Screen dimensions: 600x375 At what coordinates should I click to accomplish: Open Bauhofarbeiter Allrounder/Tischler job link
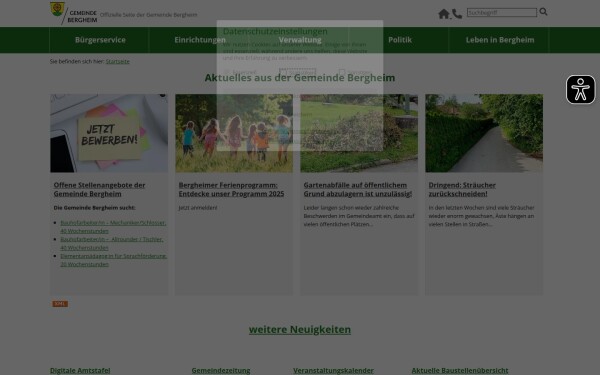(x=112, y=243)
